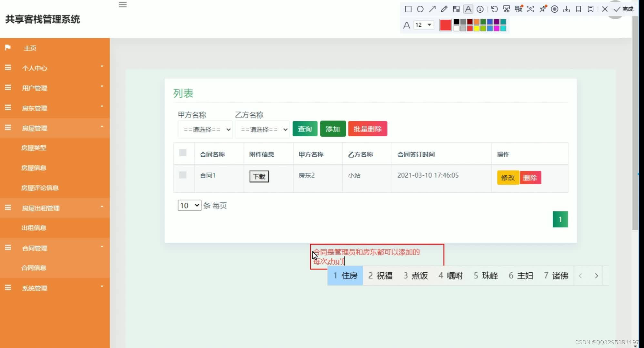Collapse the 房屋管理 menu arrow
The image size is (644, 348).
[102, 127]
